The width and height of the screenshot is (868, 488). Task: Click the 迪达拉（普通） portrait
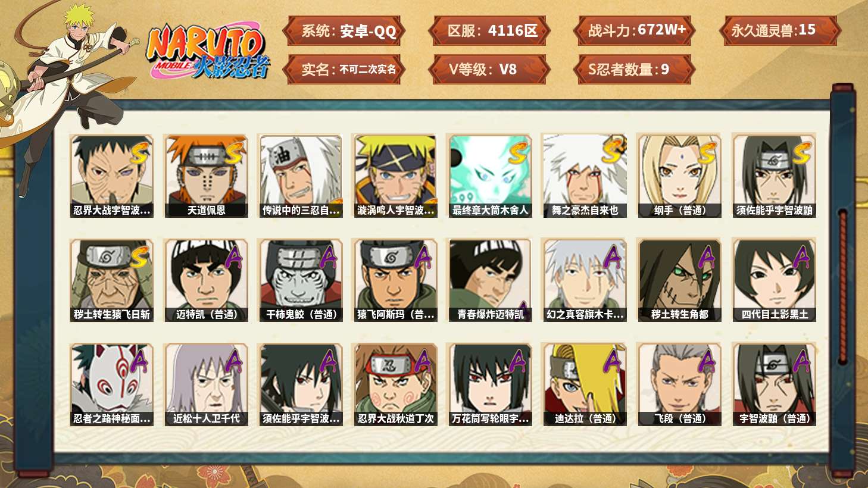(x=585, y=384)
